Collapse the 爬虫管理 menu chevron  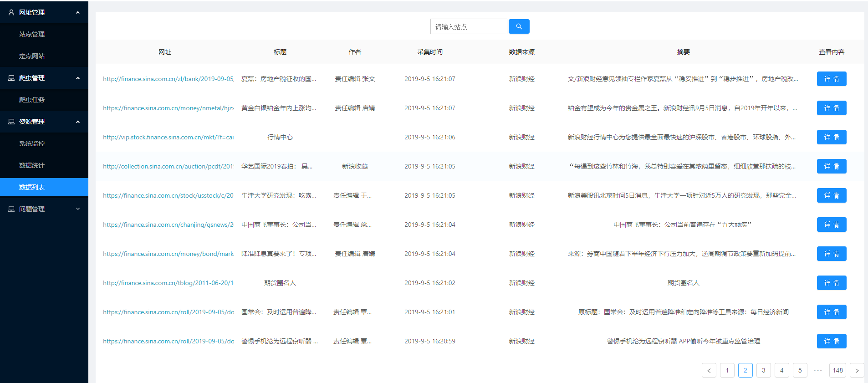click(x=78, y=78)
